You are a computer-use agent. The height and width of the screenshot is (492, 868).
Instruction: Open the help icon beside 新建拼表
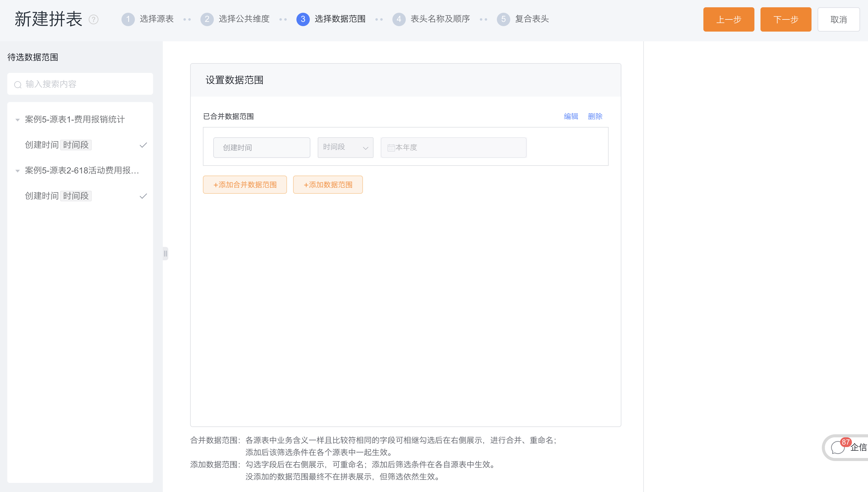[x=94, y=20]
